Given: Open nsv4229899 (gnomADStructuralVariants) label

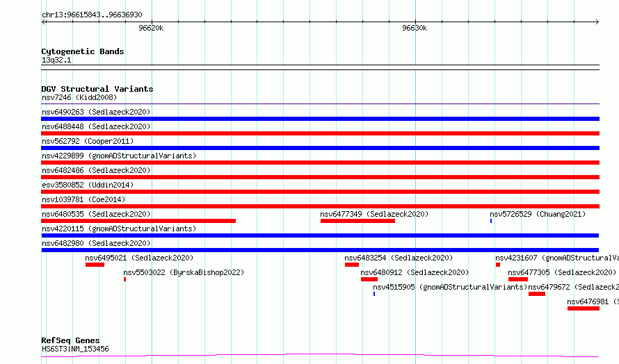Looking at the screenshot, I should pos(119,156).
